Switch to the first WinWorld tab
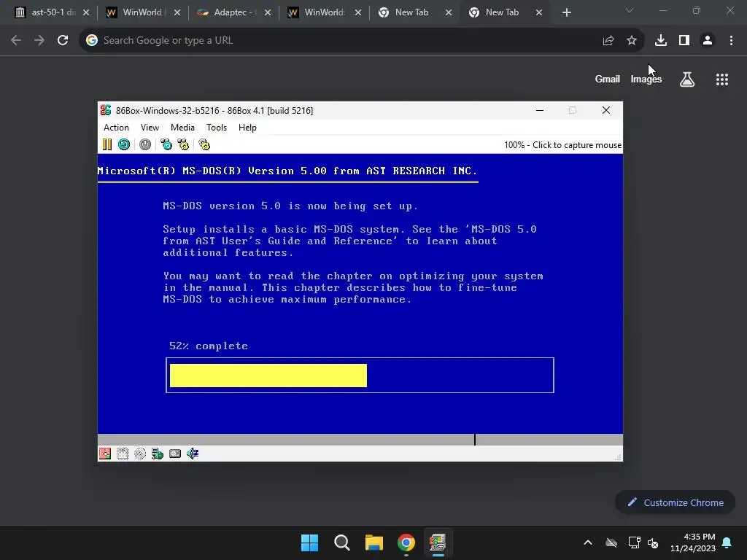 point(143,12)
